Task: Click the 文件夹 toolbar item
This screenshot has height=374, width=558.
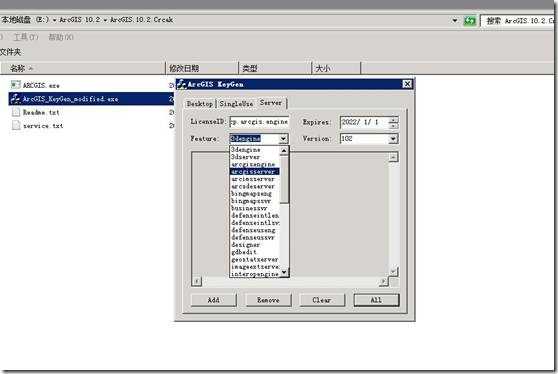Action: 10,52
